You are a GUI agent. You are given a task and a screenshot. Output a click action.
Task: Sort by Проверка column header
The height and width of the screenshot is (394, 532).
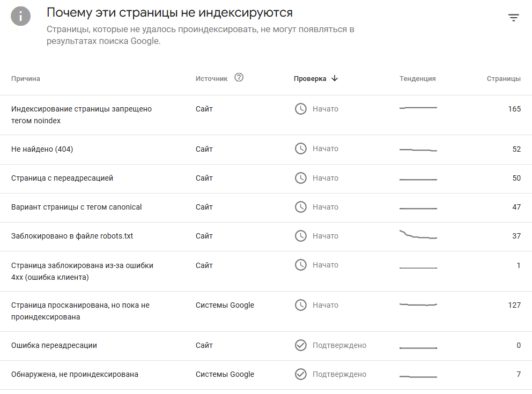click(310, 79)
